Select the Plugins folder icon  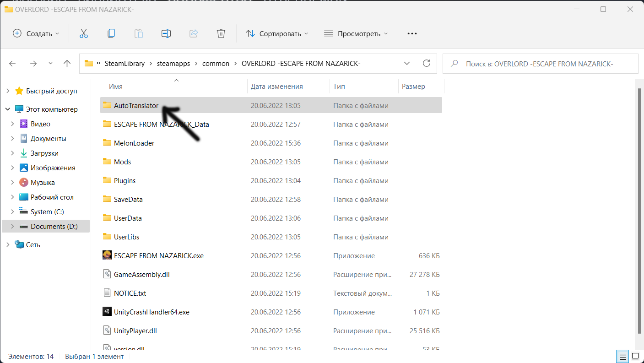pyautogui.click(x=107, y=180)
